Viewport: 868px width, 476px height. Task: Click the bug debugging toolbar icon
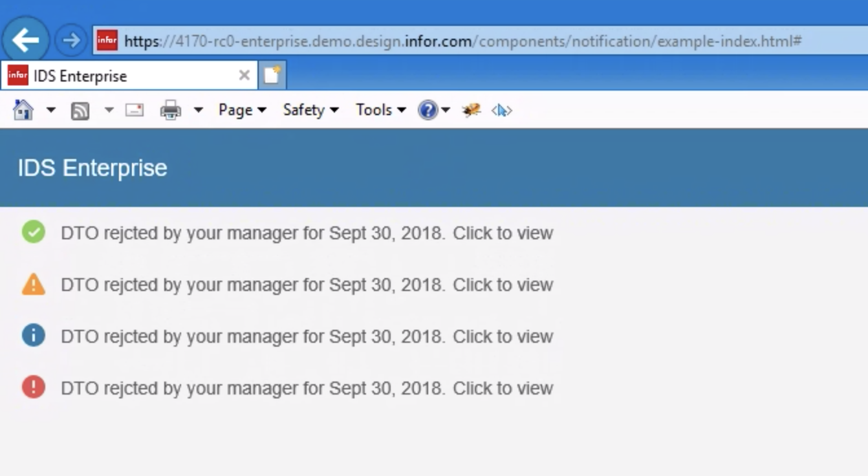coord(472,110)
